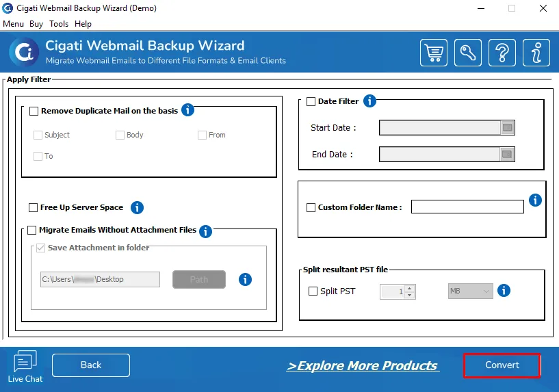The height and width of the screenshot is (392, 559).
Task: Show info beside the Path button
Action: pyautogui.click(x=245, y=279)
